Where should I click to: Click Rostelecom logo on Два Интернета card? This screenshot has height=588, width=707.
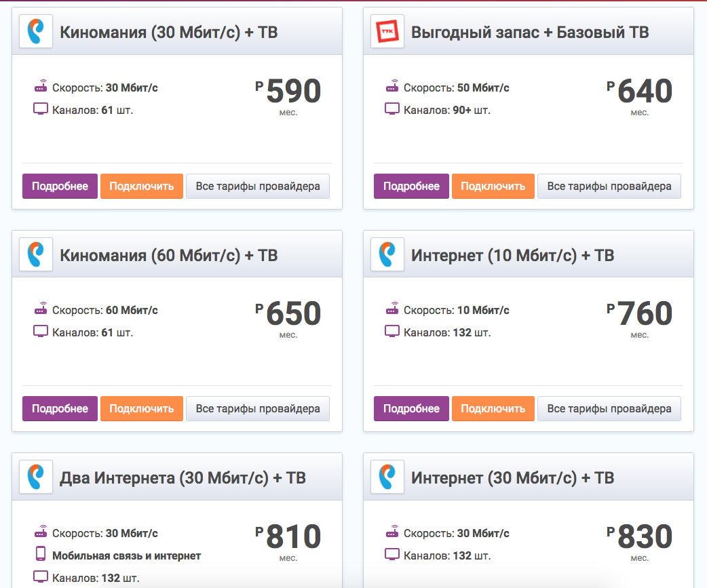pyautogui.click(x=36, y=477)
